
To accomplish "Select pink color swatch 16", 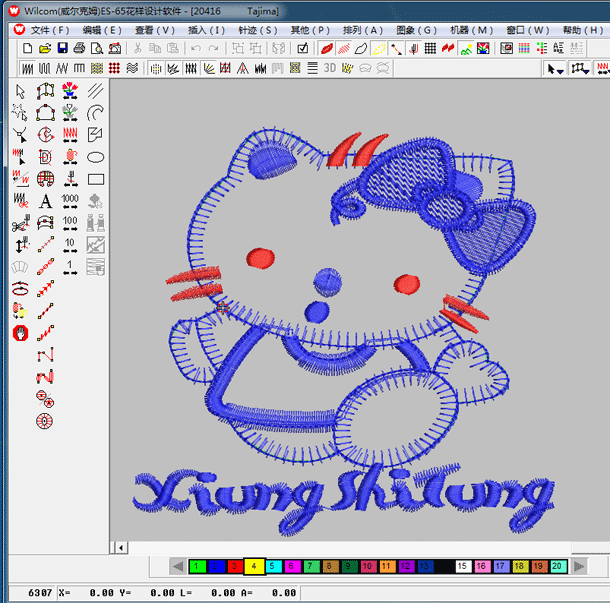I will pyautogui.click(x=481, y=566).
